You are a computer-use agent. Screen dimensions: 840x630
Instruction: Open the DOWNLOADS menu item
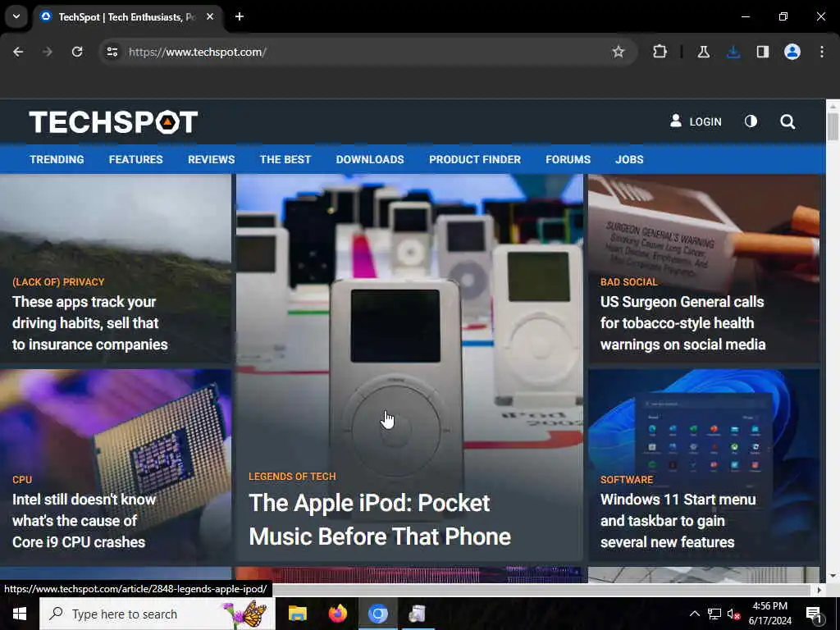click(370, 160)
